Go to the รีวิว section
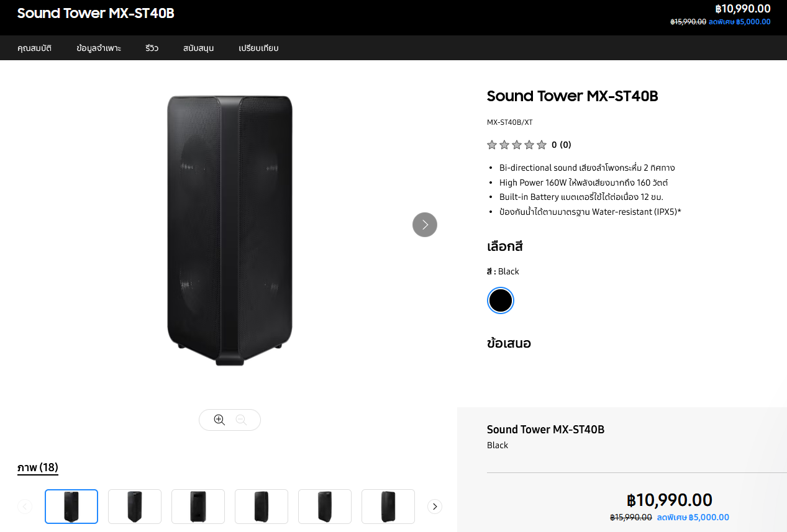Viewport: 787px width, 532px height. [152, 48]
